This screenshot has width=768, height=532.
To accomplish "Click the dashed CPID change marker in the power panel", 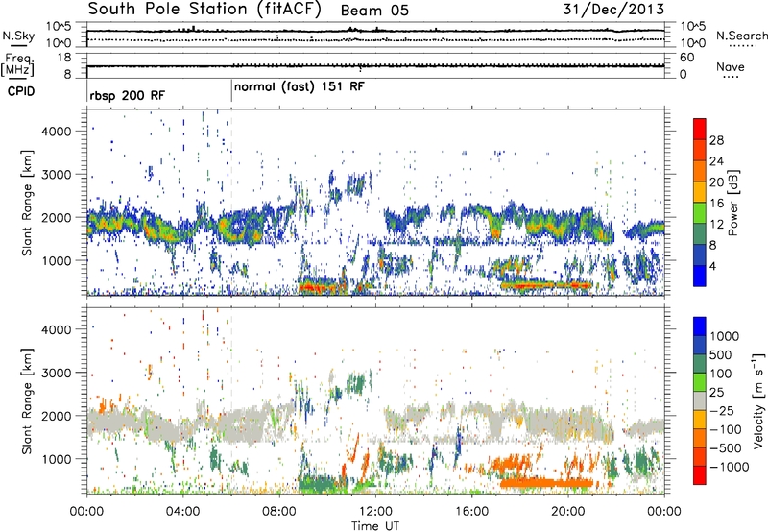I will coord(231,203).
